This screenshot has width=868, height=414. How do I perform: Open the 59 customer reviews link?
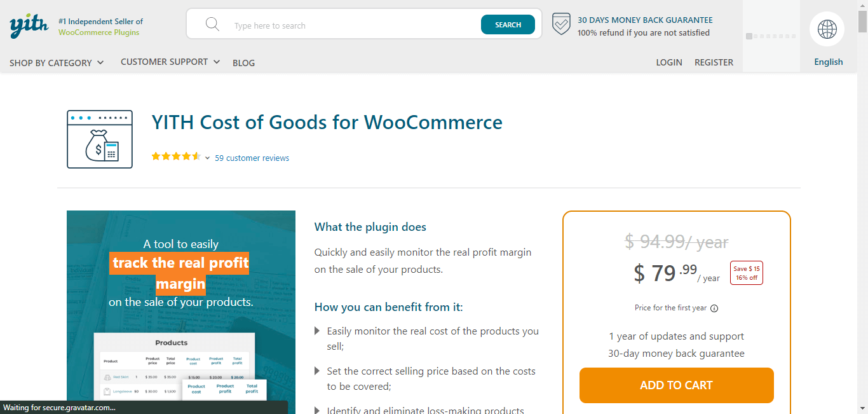(252, 158)
